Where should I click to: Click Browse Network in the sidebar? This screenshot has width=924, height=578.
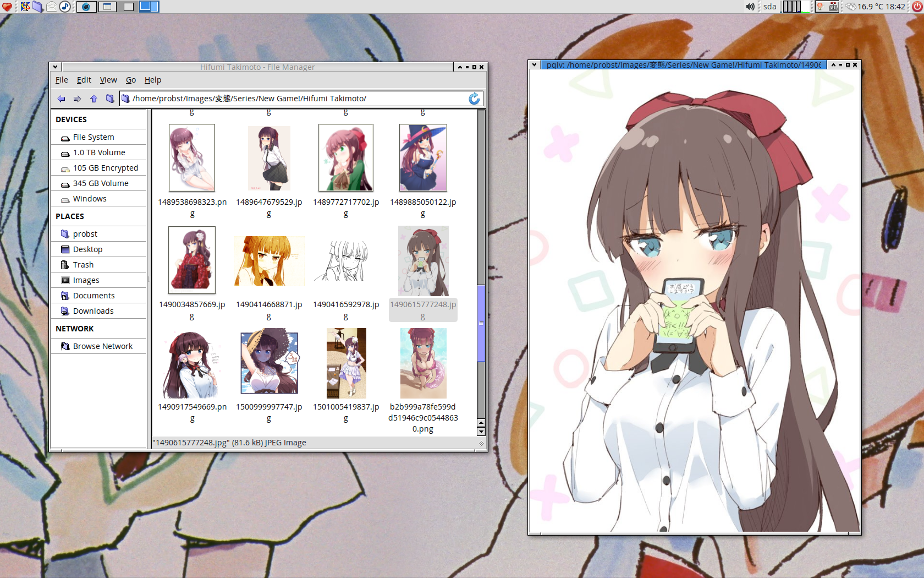pos(99,346)
